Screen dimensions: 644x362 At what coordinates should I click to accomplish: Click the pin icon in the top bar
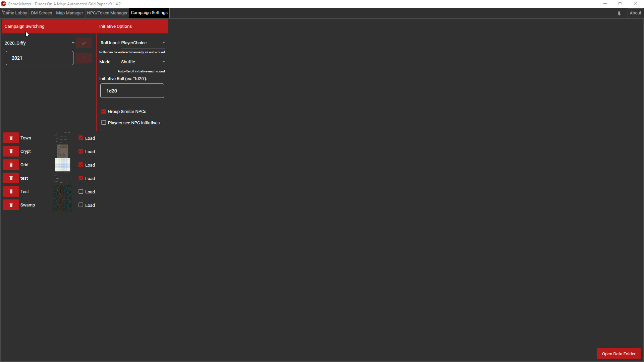click(619, 13)
